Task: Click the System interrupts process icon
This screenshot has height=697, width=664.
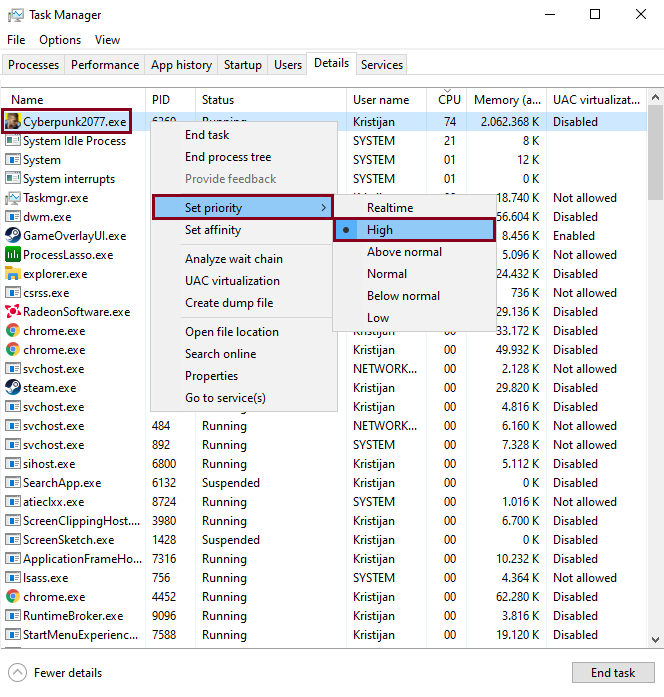Action: (x=13, y=178)
